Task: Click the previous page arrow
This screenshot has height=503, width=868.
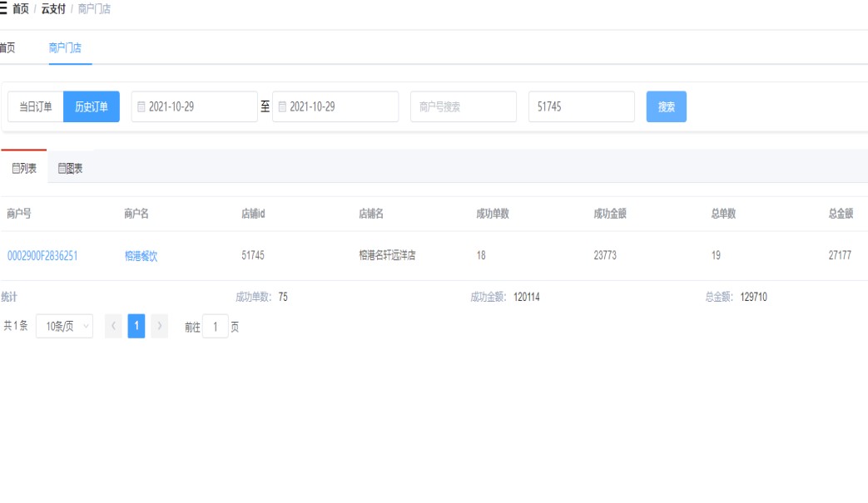Action: click(x=113, y=326)
